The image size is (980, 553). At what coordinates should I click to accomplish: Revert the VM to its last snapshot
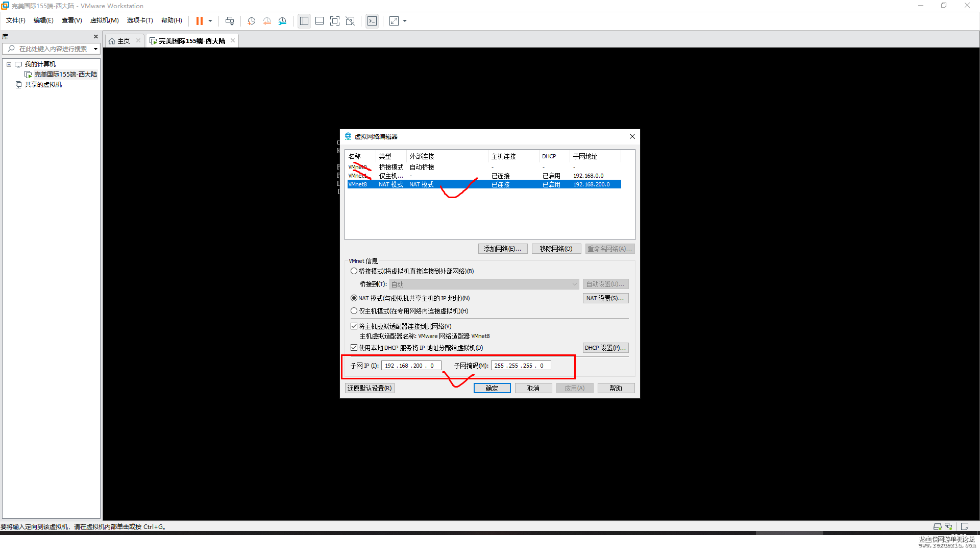click(267, 21)
